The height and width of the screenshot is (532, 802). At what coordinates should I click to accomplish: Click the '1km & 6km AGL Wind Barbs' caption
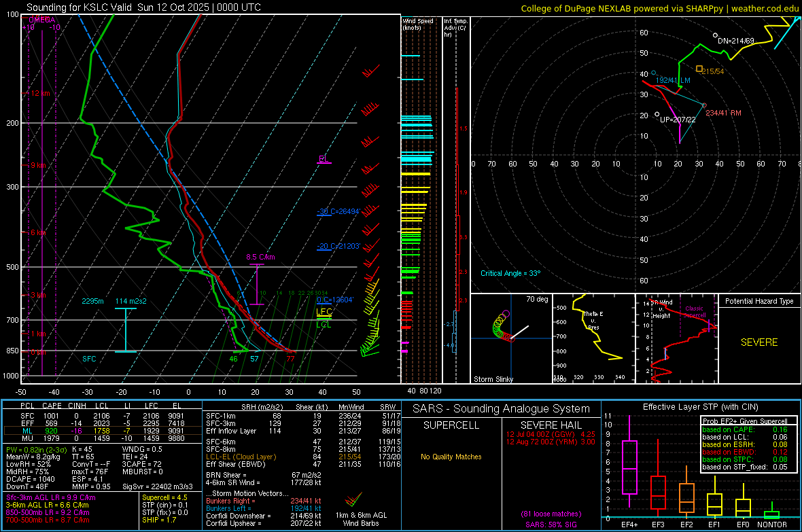pyautogui.click(x=361, y=519)
